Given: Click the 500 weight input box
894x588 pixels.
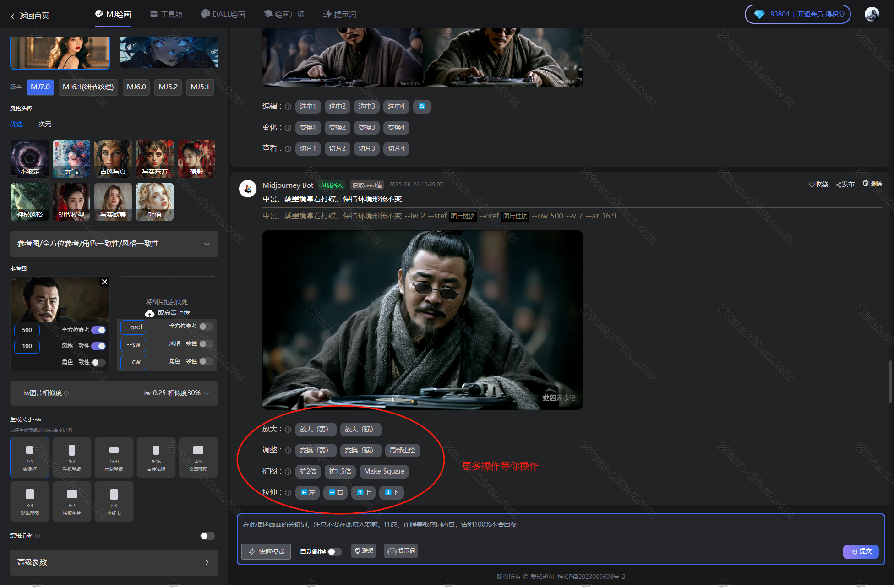Looking at the screenshot, I should 27,330.
